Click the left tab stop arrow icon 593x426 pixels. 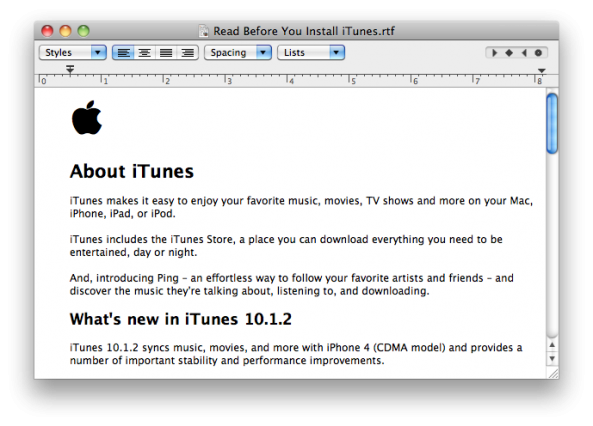494,53
